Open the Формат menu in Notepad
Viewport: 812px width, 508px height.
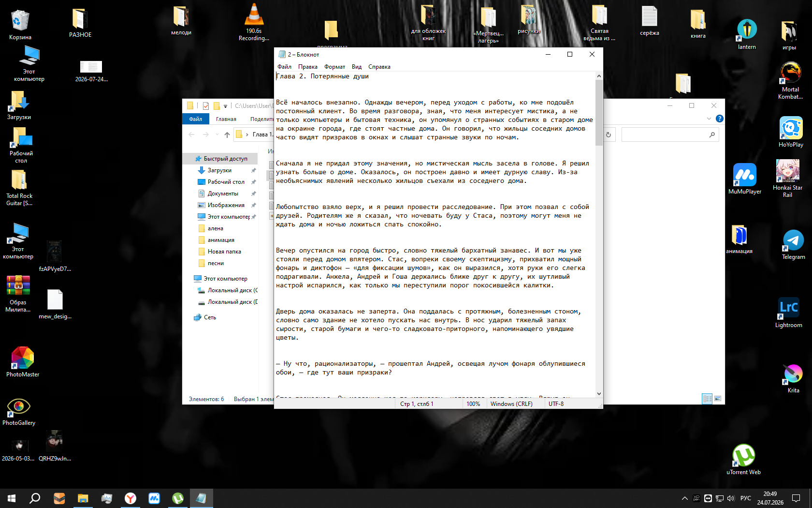(x=334, y=67)
